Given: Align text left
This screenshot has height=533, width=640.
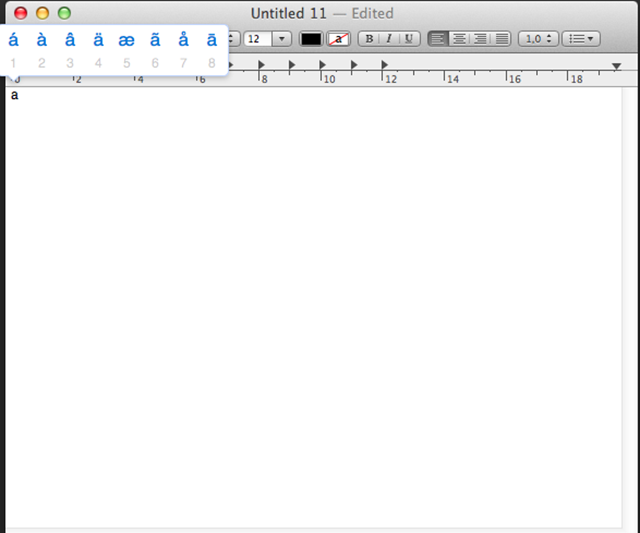Looking at the screenshot, I should click(438, 39).
